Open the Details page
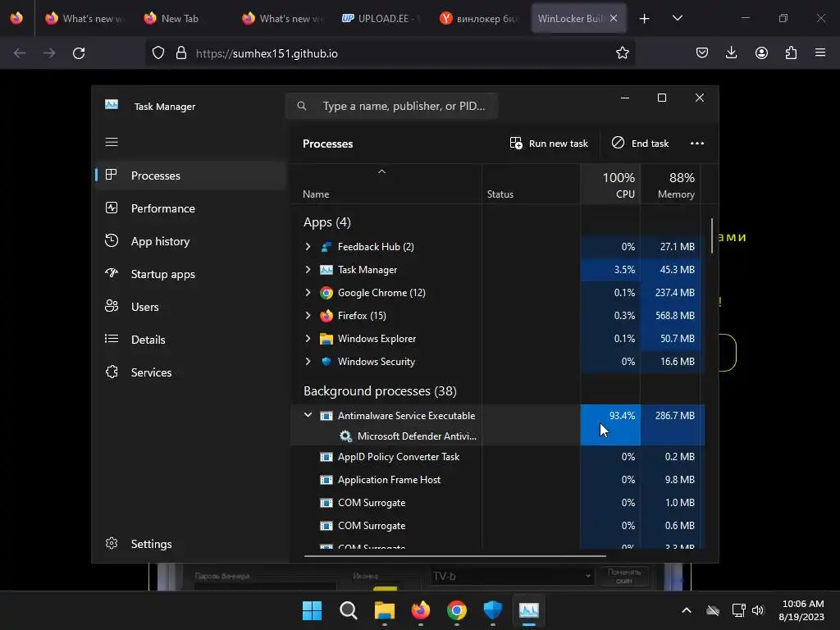The width and height of the screenshot is (840, 630). tap(190, 340)
